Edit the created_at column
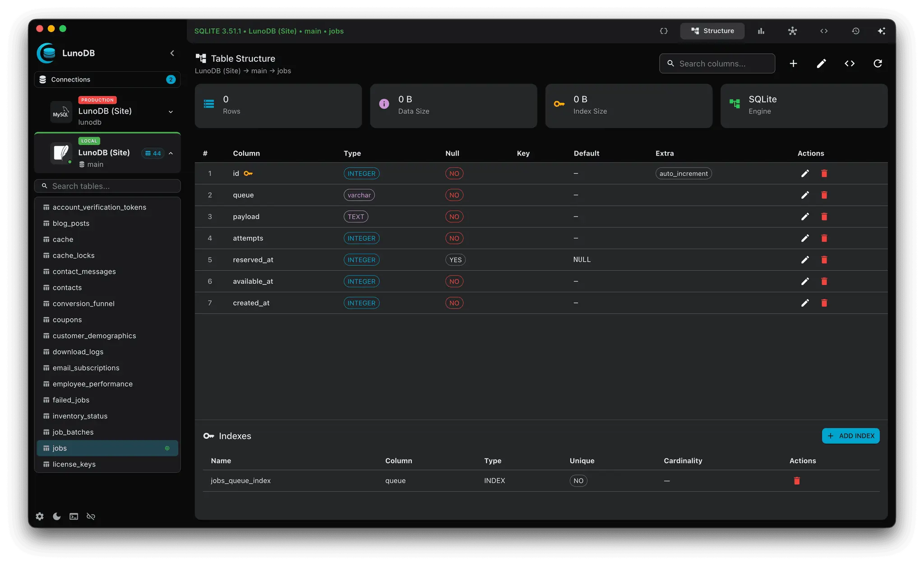 coord(805,303)
